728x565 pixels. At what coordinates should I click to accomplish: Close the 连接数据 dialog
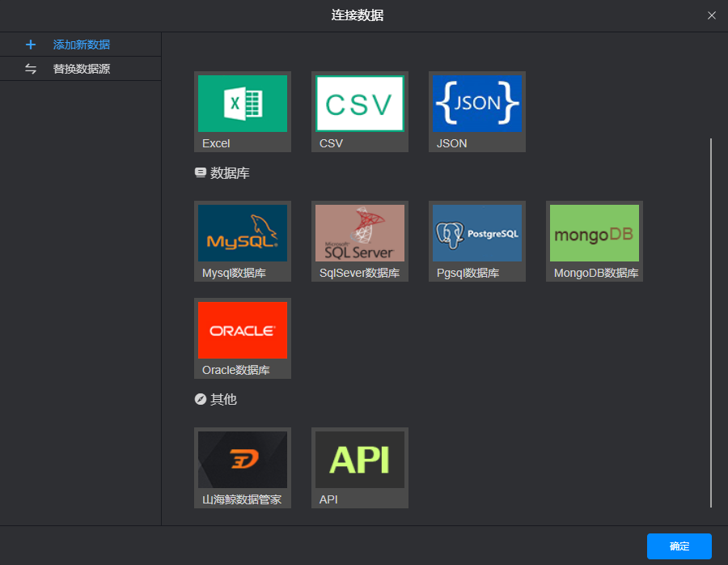(711, 15)
